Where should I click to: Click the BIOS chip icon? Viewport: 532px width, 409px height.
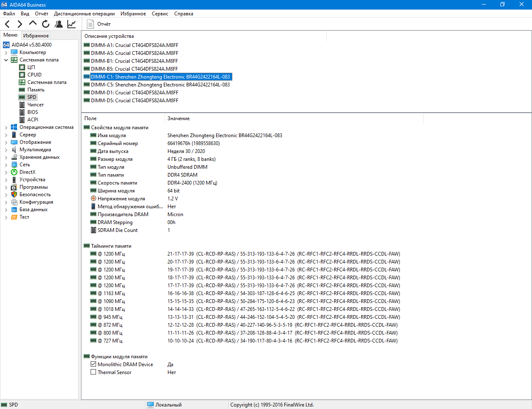22,112
